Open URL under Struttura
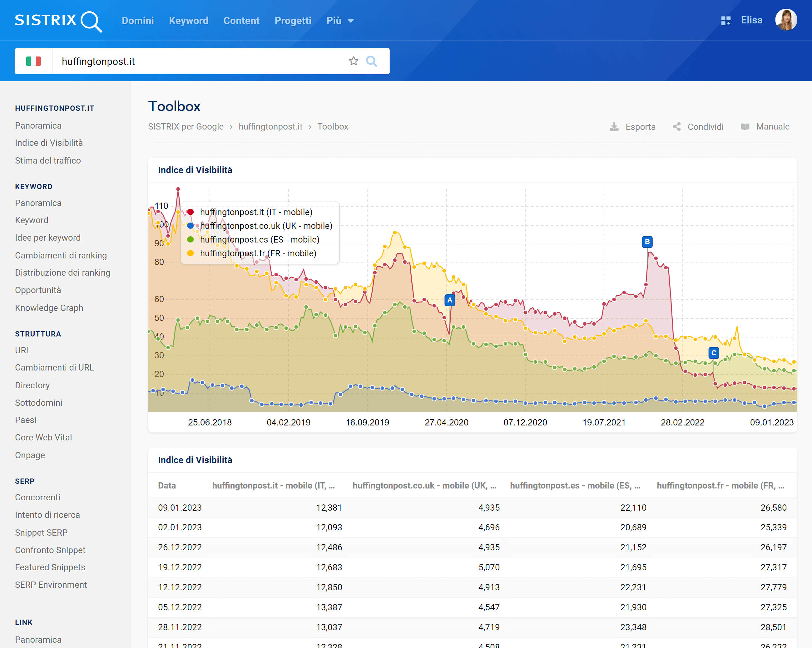Viewport: 812px width, 648px height. tap(22, 350)
